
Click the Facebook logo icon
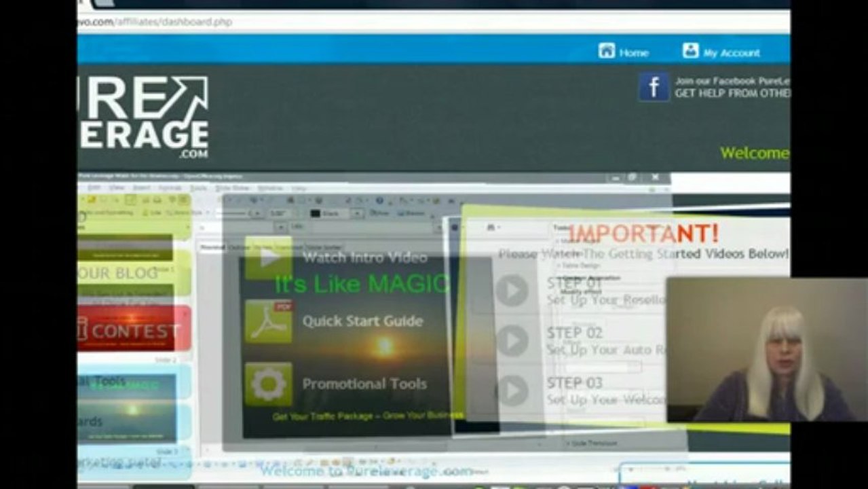(654, 88)
